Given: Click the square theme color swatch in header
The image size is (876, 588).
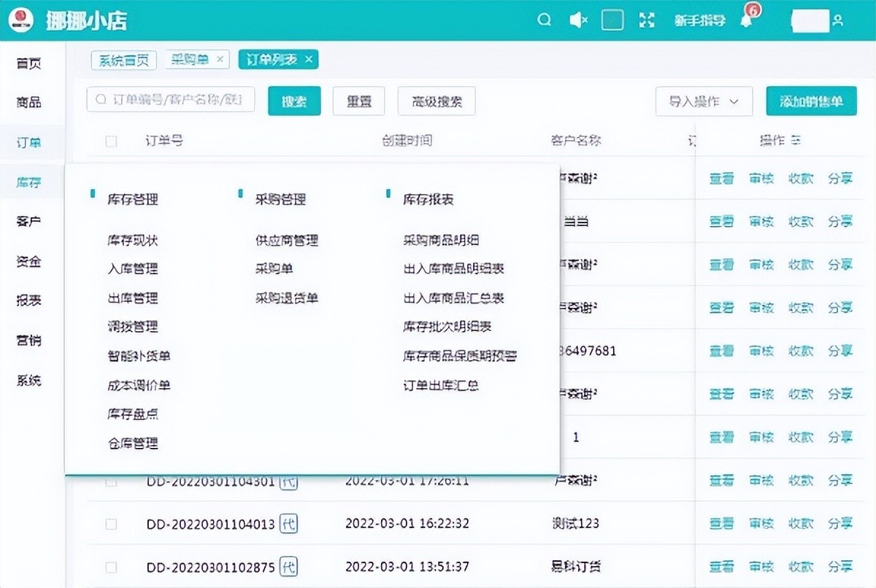Looking at the screenshot, I should click(x=612, y=20).
